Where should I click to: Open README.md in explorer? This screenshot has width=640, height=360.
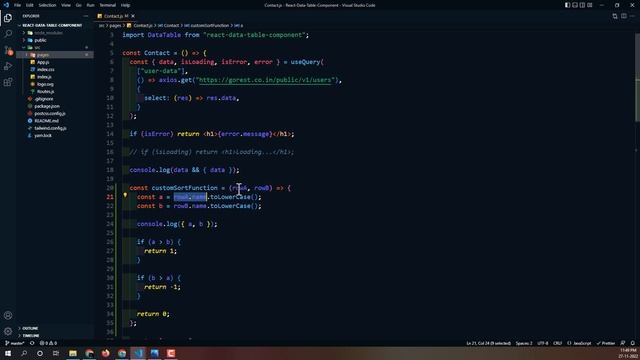click(x=46, y=121)
